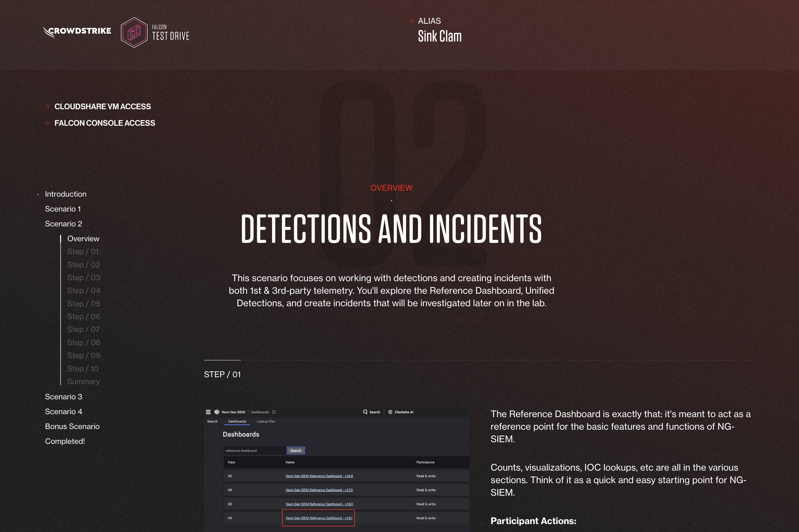This screenshot has height=532, width=799.
Task: Open the Bonus Scenario section
Action: (72, 426)
